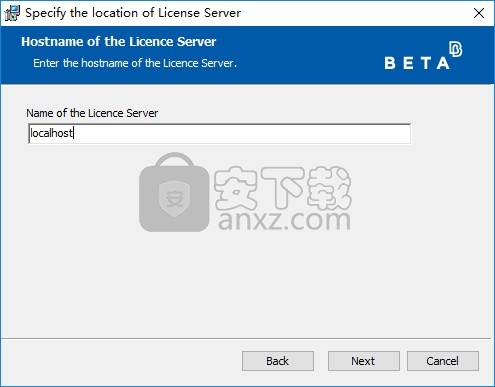
Task: Go to the previous step with Back
Action: 278,361
